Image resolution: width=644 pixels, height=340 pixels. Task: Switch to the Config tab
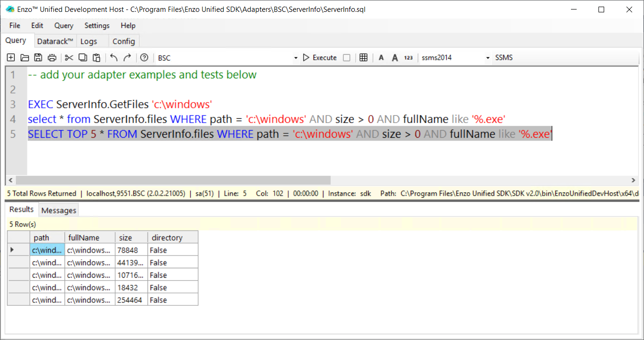coord(124,41)
